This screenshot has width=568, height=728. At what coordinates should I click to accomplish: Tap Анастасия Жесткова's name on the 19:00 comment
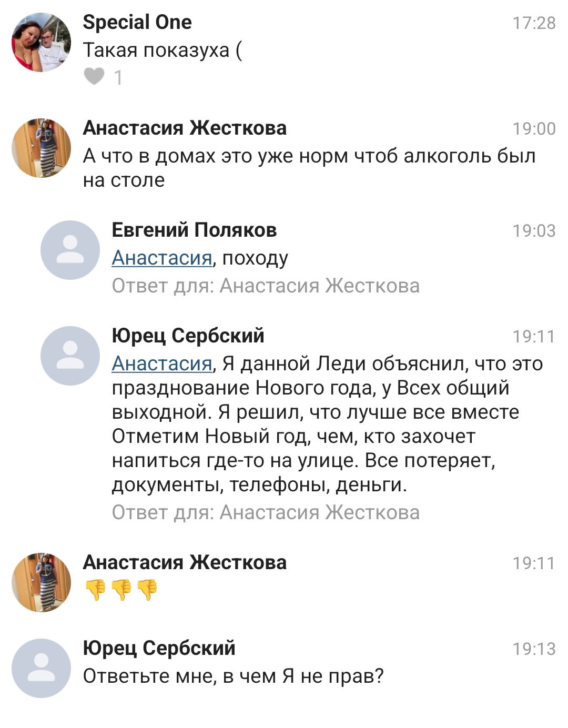point(185,128)
